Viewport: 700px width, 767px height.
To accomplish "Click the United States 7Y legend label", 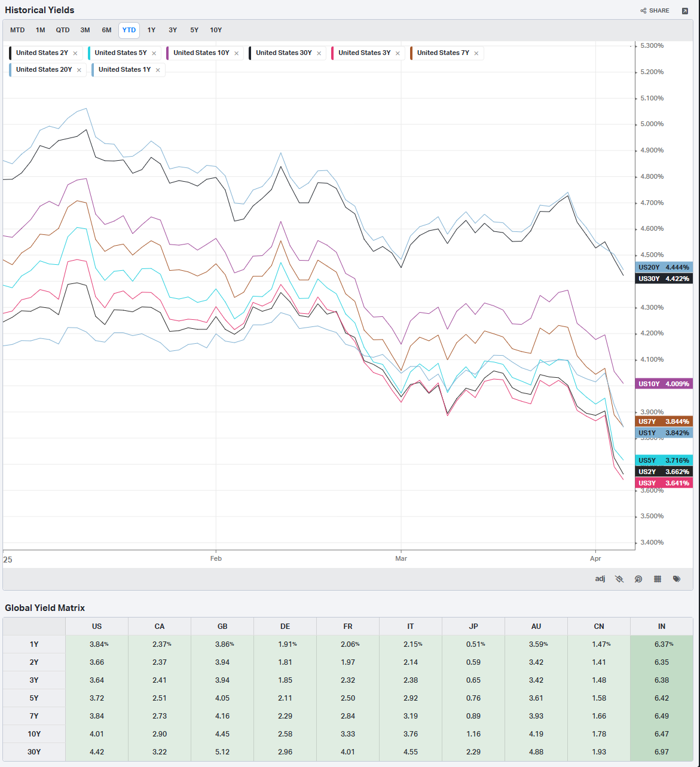I will pos(443,53).
